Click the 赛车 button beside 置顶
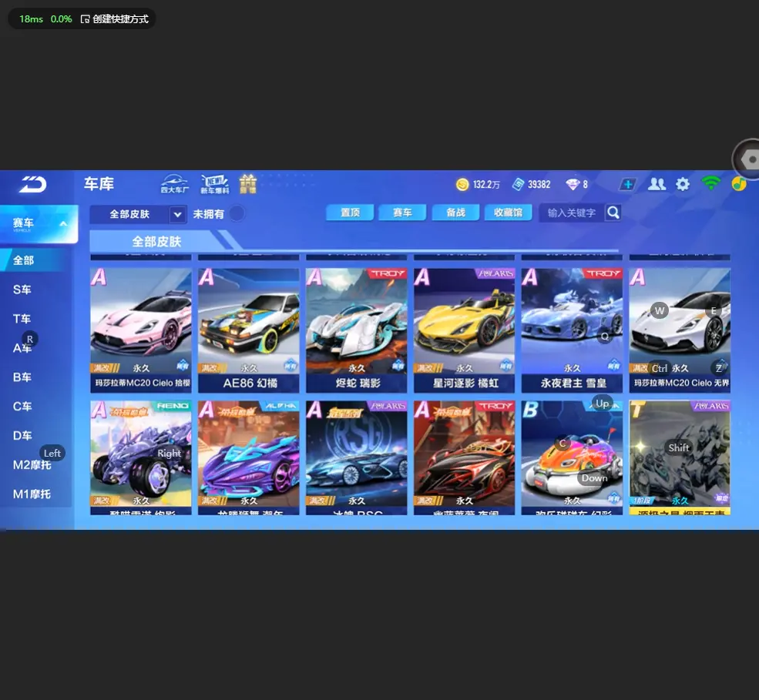The width and height of the screenshot is (759, 700). [x=402, y=213]
